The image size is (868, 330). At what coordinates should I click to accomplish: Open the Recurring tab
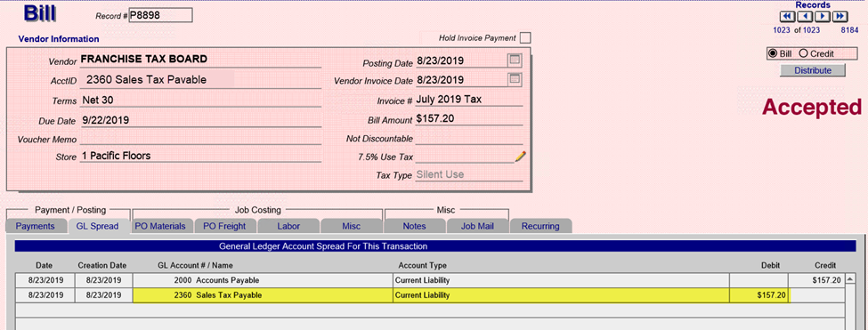click(x=540, y=226)
